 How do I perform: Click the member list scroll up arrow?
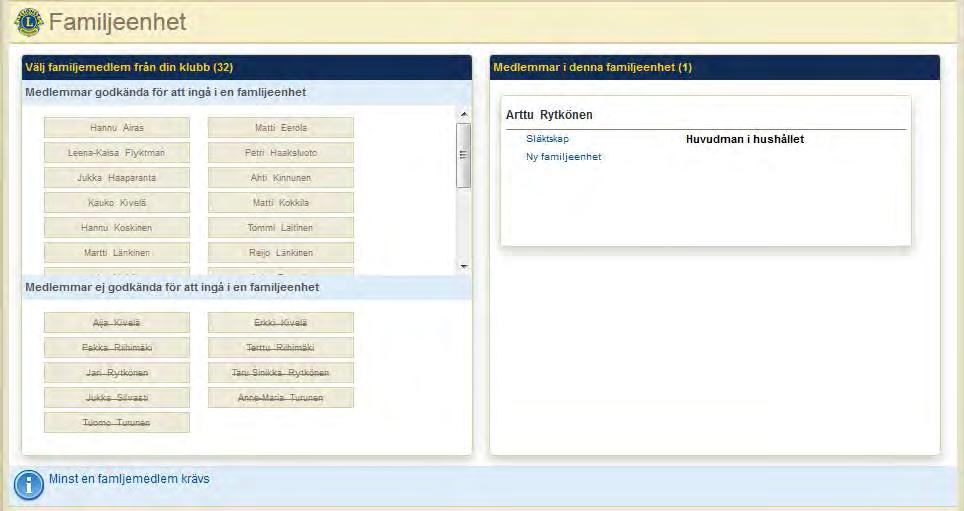(464, 114)
